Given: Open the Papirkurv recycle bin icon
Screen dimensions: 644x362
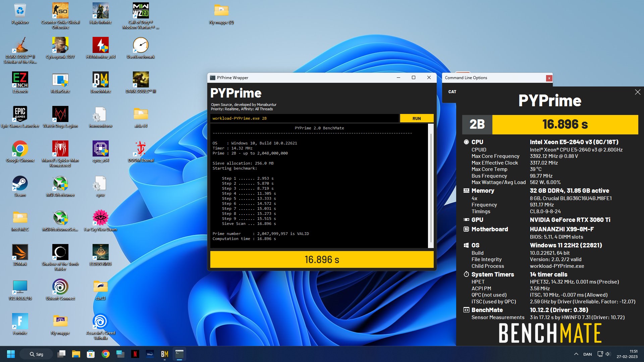Looking at the screenshot, I should point(20,13).
